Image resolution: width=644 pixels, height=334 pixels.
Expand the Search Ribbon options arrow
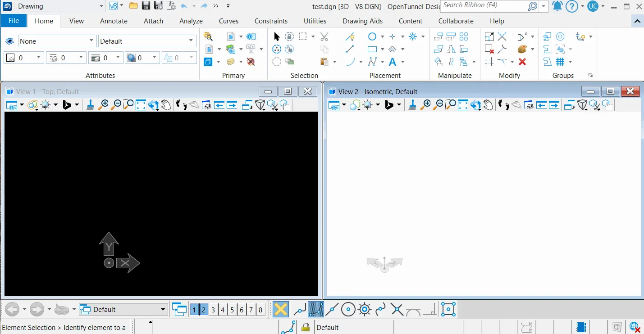[x=544, y=6]
